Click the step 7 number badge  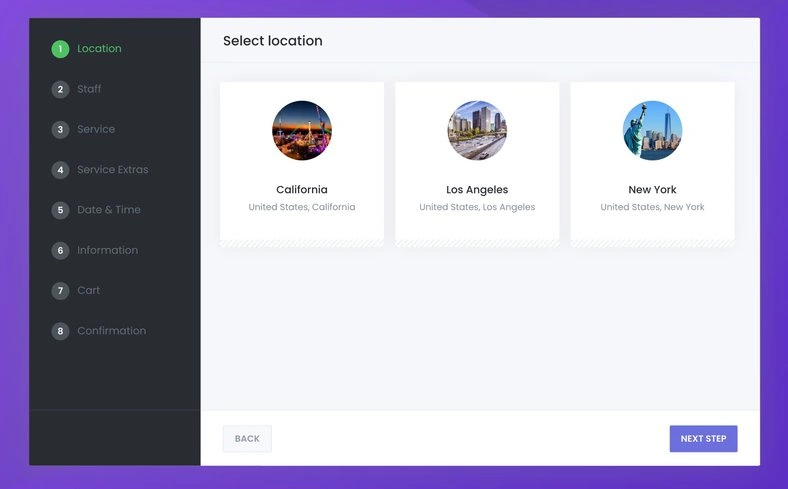coord(60,290)
